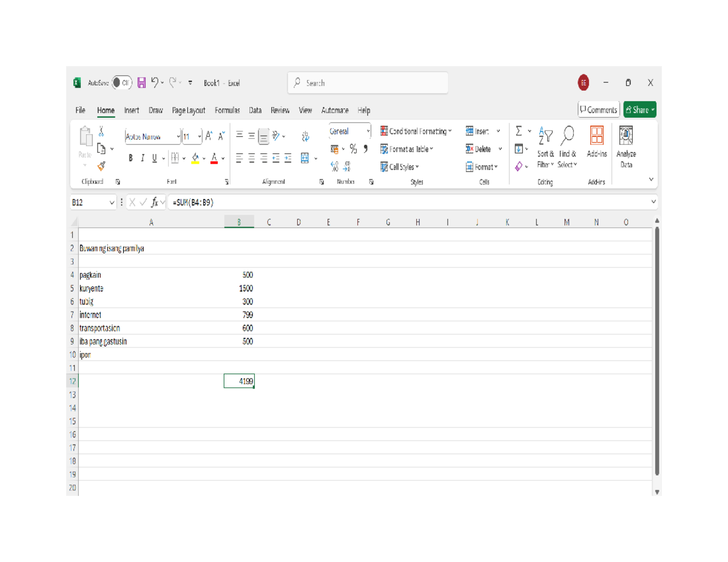Open the General number format dropdown
This screenshot has height=562, width=728.
click(x=369, y=131)
